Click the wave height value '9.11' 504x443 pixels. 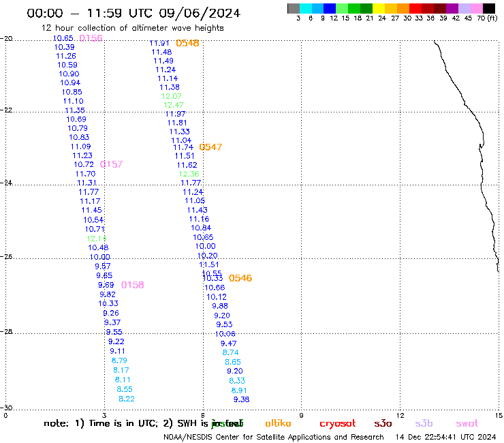117,351
